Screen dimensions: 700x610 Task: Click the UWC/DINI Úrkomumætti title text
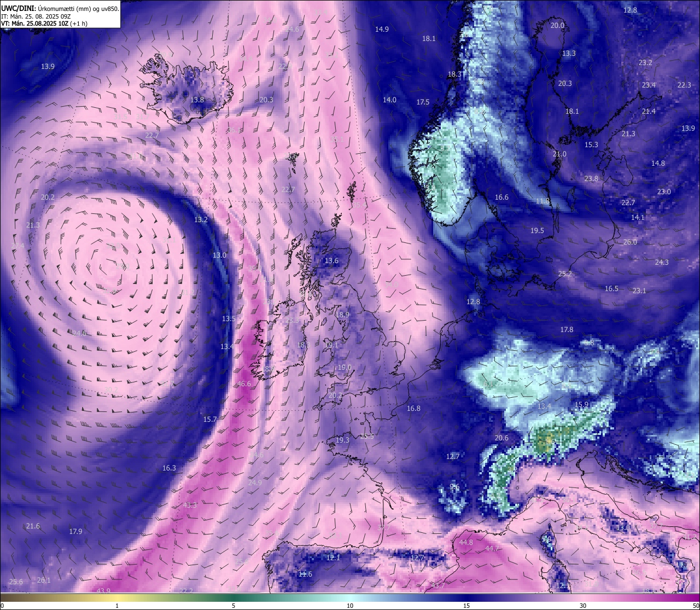coord(60,8)
